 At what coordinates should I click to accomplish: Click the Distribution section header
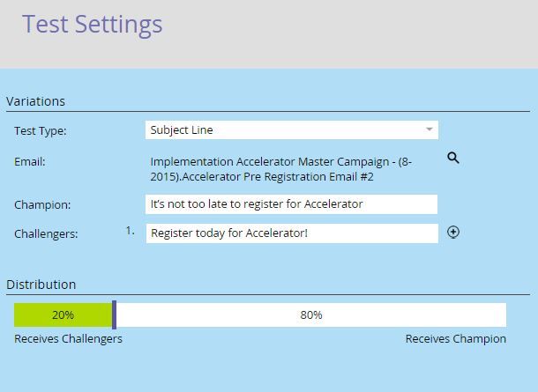(x=41, y=285)
